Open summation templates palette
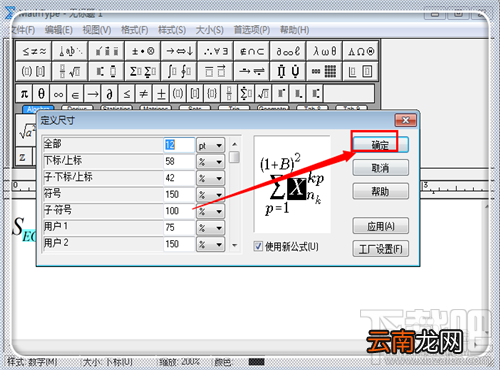This screenshot has width=500, height=370. point(143,71)
